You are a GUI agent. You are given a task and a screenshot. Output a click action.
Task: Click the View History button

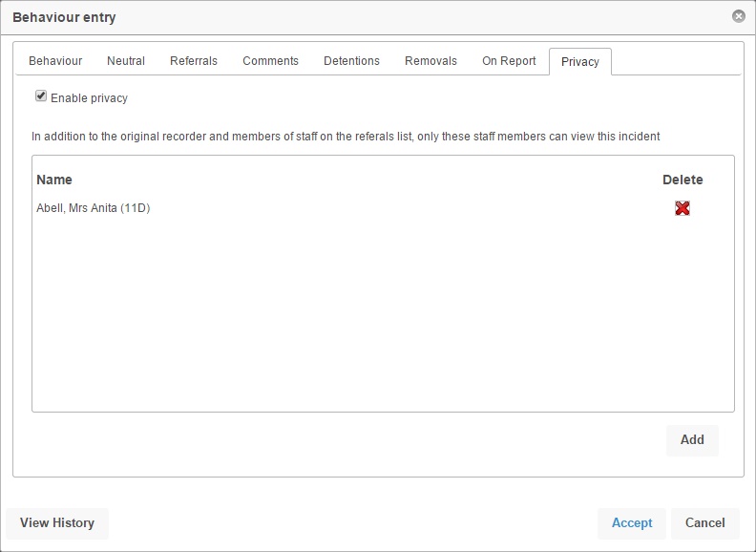pyautogui.click(x=57, y=523)
